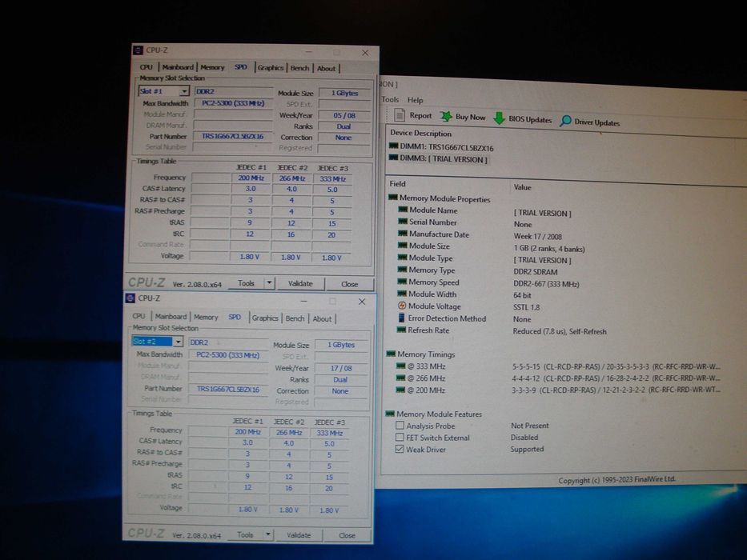Click the Module Voltage row icon
The height and width of the screenshot is (560, 747).
pos(402,306)
